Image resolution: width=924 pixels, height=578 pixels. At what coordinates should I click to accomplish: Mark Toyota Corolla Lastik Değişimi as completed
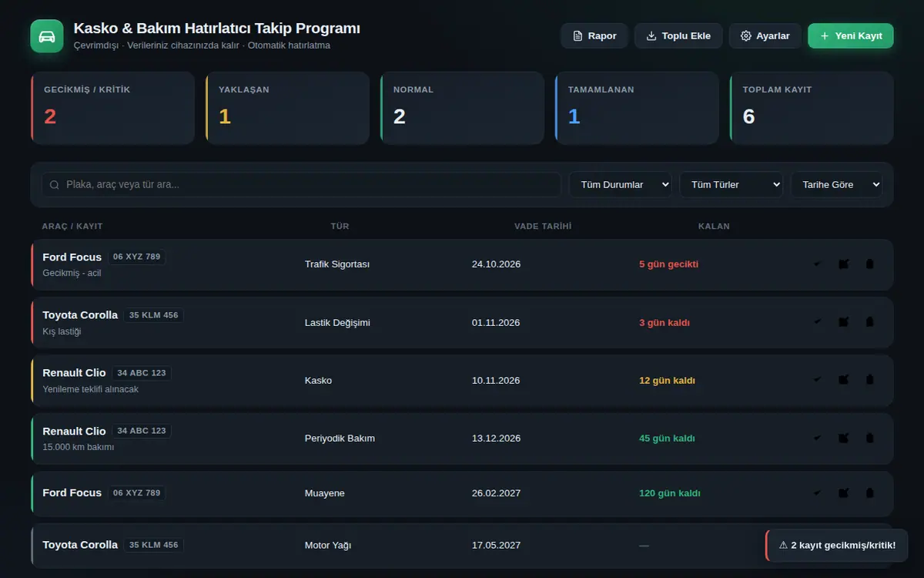click(x=818, y=322)
